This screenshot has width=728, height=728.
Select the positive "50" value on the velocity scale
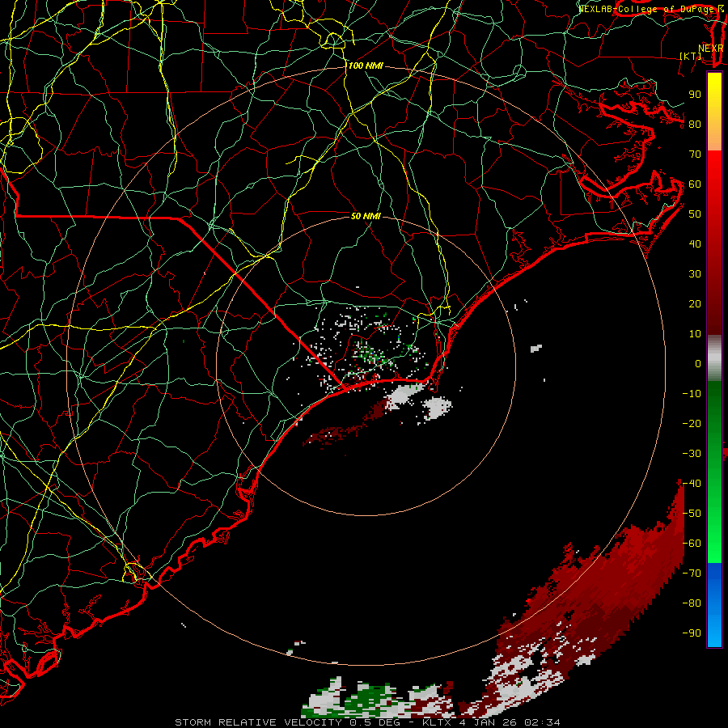click(x=695, y=214)
